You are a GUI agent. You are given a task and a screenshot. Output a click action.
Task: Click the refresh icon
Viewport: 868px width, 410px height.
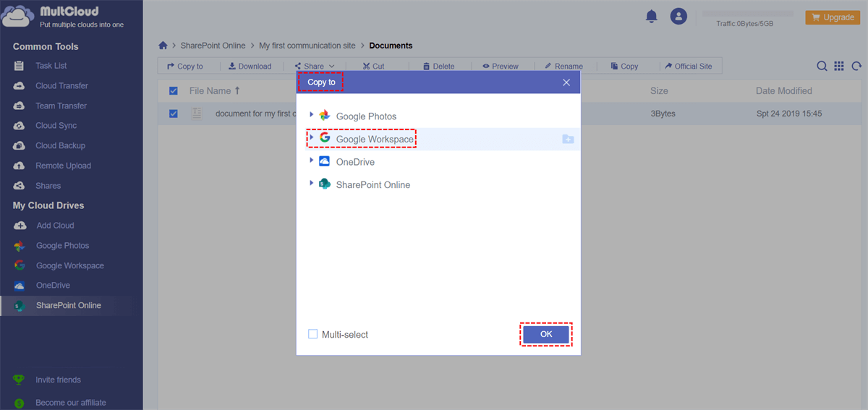pyautogui.click(x=856, y=66)
